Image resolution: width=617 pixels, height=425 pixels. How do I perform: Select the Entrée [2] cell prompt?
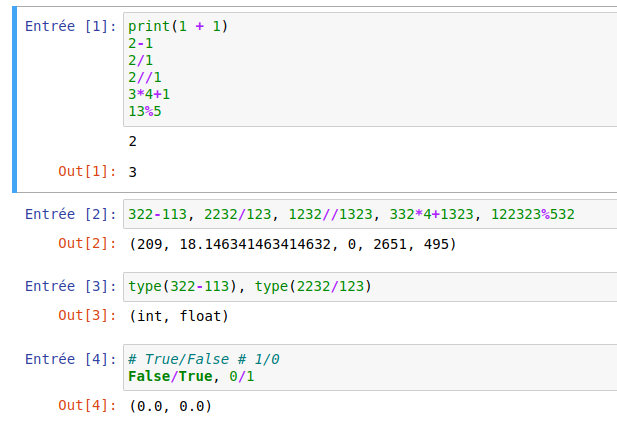click(x=71, y=214)
